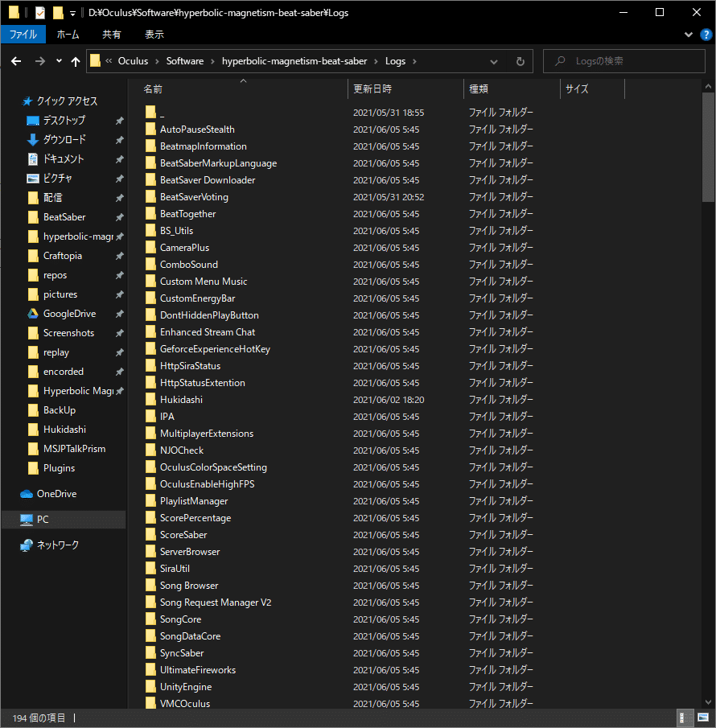716x728 pixels.
Task: Go up one folder level
Action: 76,61
